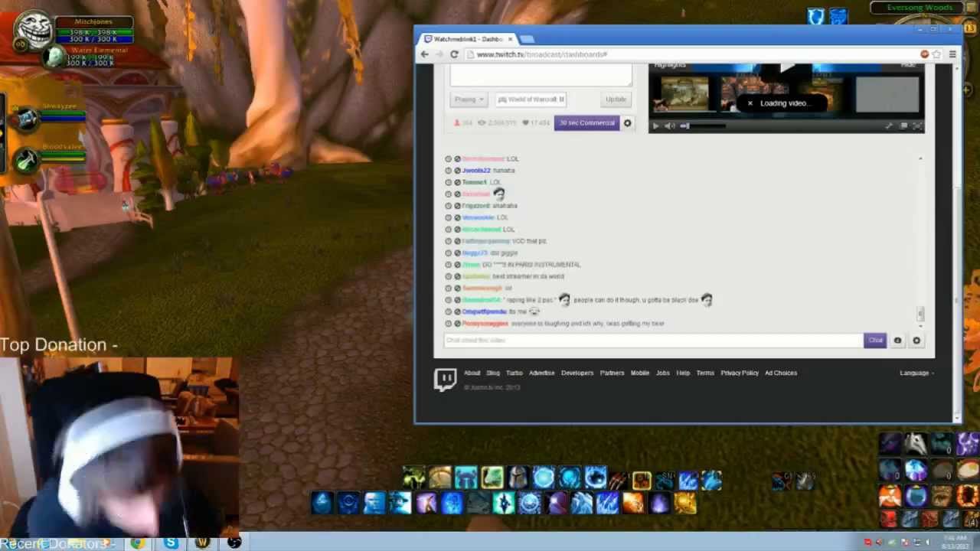Ban the user who wrote hahaha
980x551 pixels.
pyautogui.click(x=457, y=171)
